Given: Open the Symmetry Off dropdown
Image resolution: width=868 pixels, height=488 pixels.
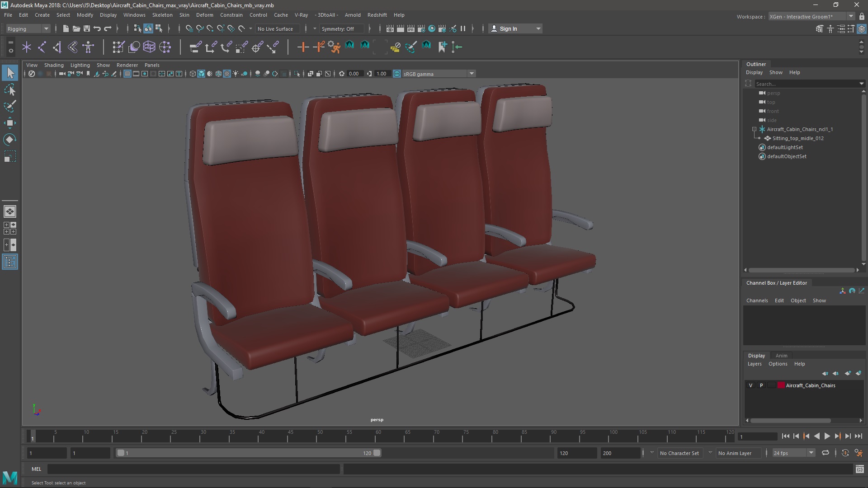Looking at the screenshot, I should pyautogui.click(x=341, y=29).
